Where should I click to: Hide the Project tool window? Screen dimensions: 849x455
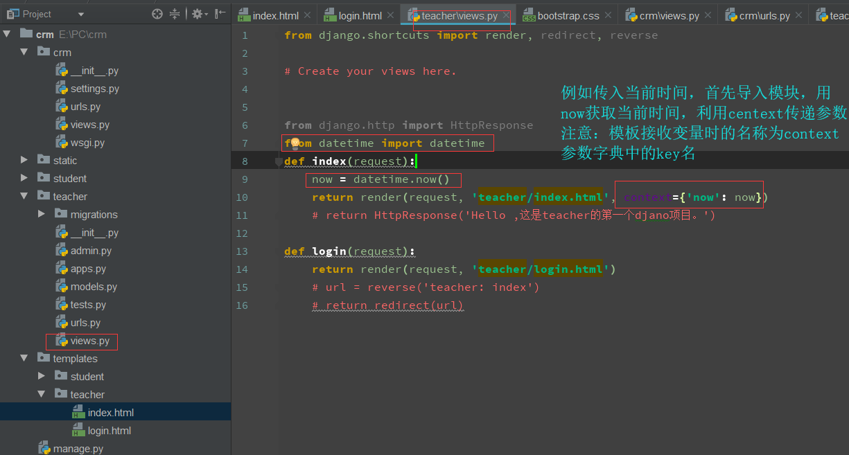[220, 14]
